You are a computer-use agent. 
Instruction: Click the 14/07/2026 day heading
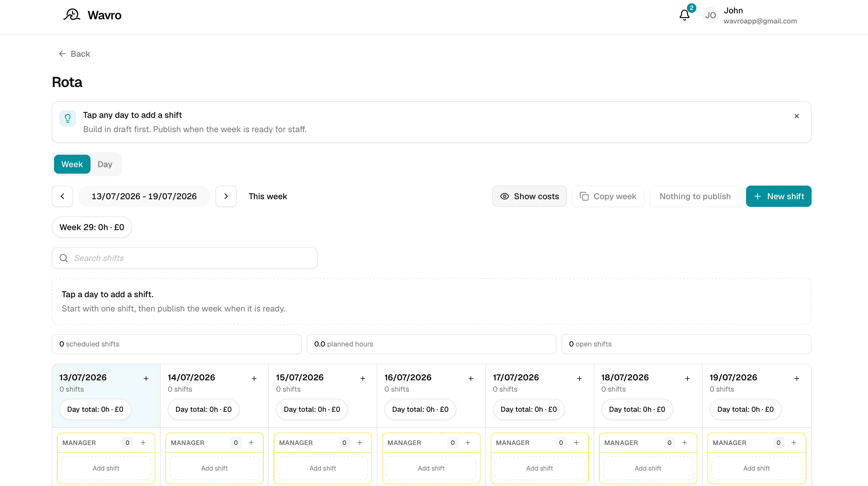point(191,377)
